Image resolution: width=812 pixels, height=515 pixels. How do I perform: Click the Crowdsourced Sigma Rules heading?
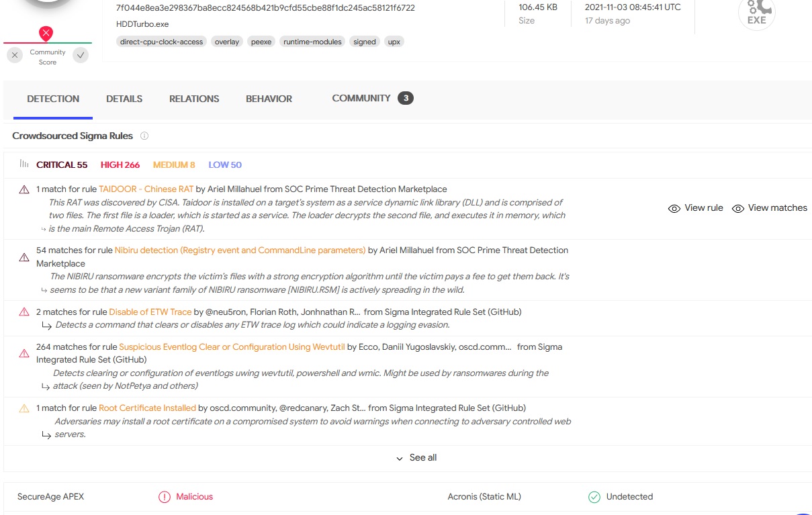tap(73, 136)
